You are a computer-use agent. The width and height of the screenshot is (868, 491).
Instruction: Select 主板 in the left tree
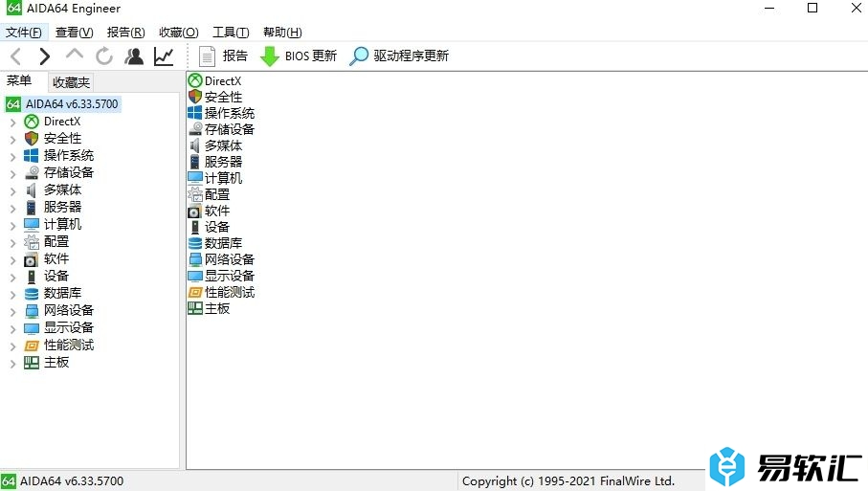pyautogui.click(x=56, y=362)
